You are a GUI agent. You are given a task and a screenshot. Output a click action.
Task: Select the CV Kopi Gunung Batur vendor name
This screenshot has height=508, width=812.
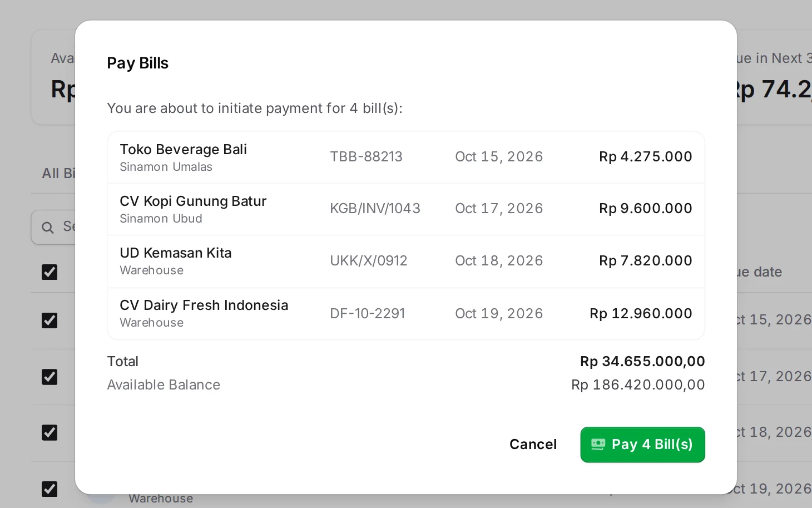pyautogui.click(x=193, y=201)
